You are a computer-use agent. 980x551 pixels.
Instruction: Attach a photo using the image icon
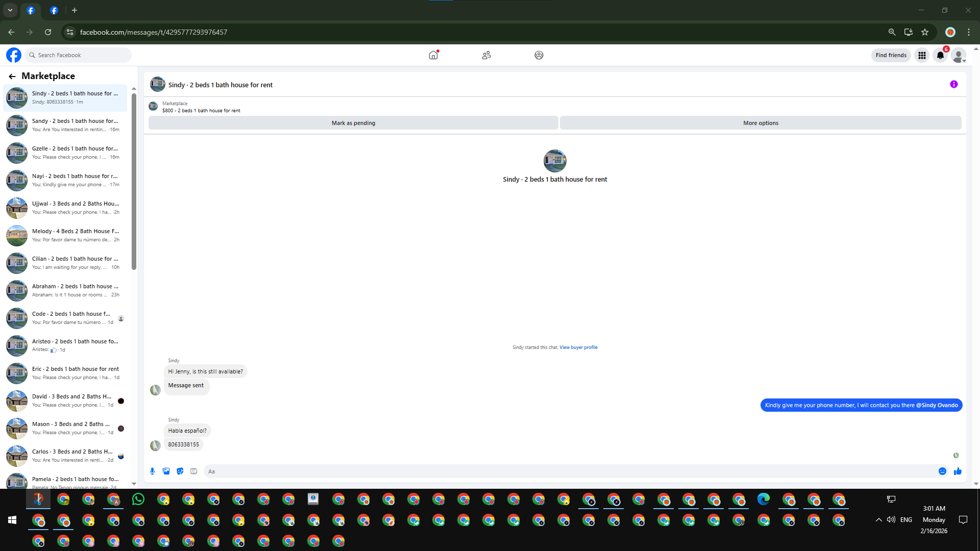pyautogui.click(x=166, y=471)
